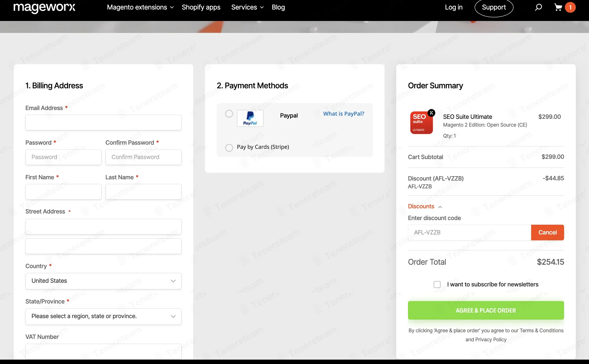
Task: Open the State/Province dropdown
Action: pos(103,316)
